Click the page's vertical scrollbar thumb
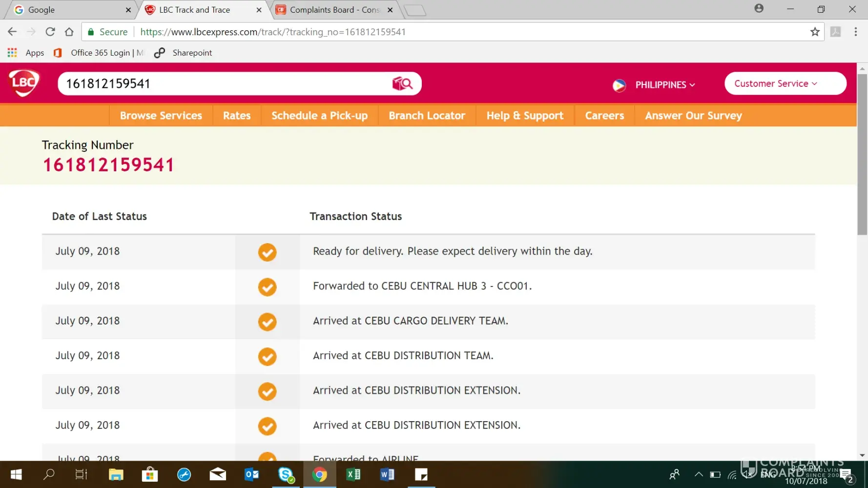Viewport: 868px width, 488px height. (862, 154)
